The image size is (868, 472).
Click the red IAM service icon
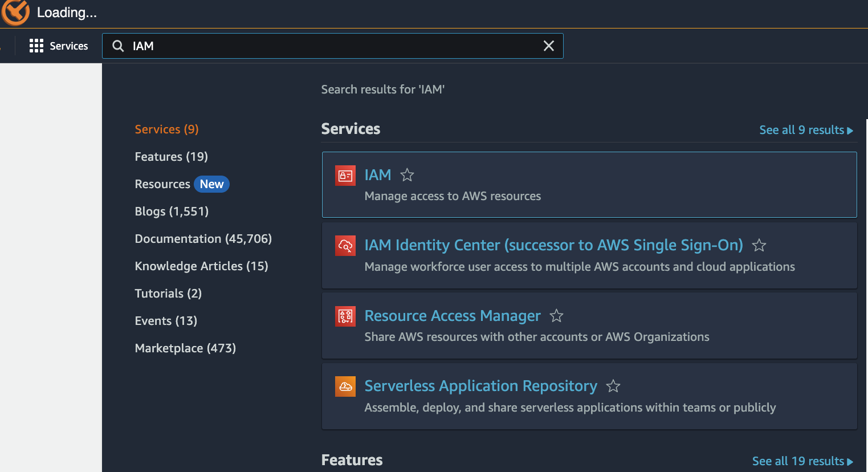point(345,176)
